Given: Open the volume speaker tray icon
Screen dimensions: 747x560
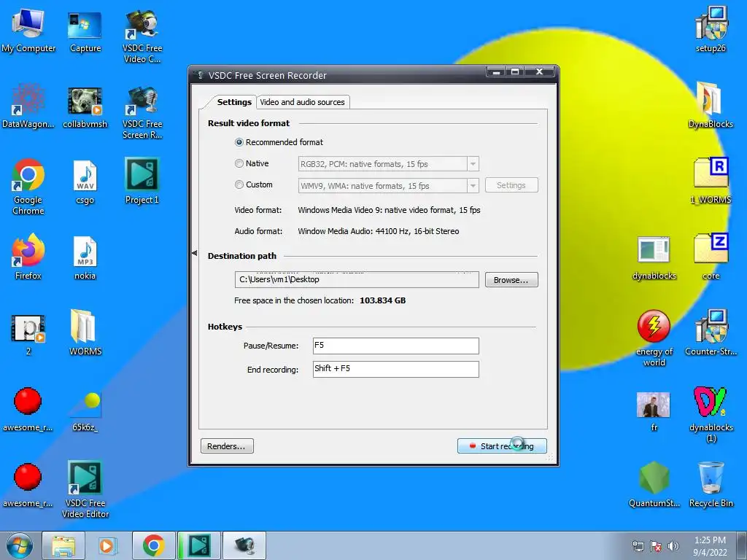Looking at the screenshot, I should click(673, 546).
